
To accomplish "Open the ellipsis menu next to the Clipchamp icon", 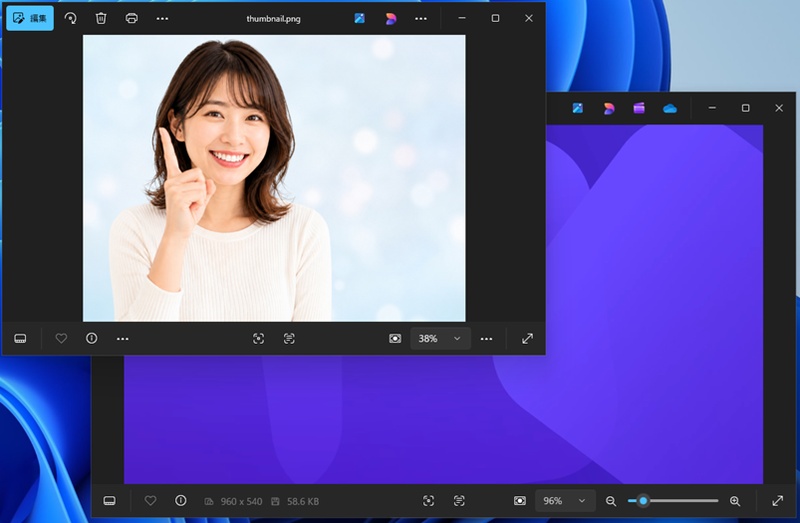I will [x=421, y=18].
